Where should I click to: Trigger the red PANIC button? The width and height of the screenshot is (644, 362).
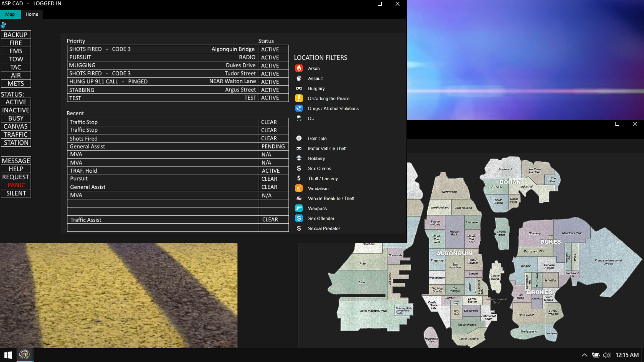coord(16,185)
